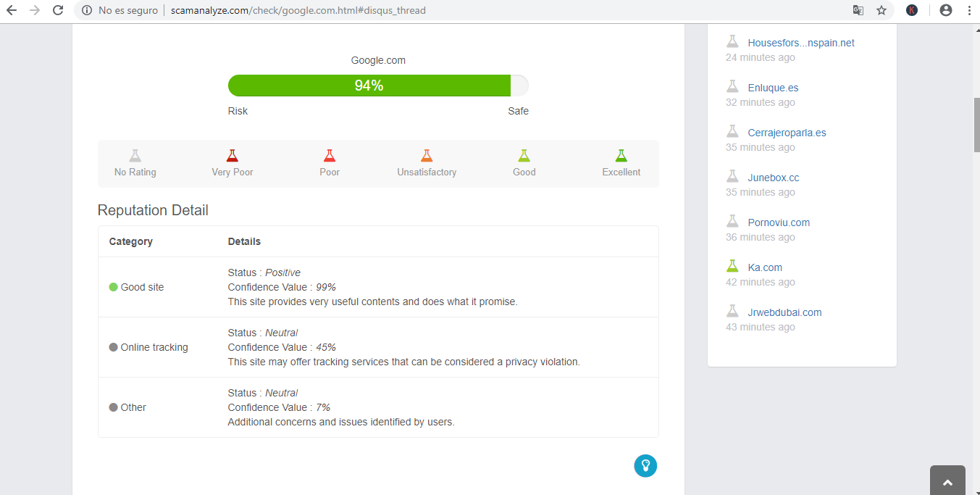
Task: Click the browser forward arrow
Action: (35, 10)
